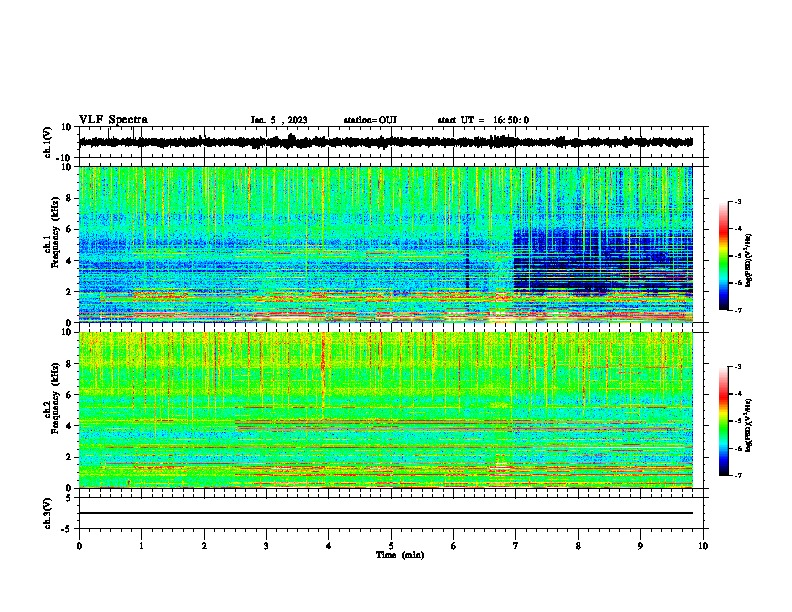Click the "6" kHz tick of ch.1 spectrogram
Image resolution: width=792 pixels, height=612 pixels.
[70, 229]
